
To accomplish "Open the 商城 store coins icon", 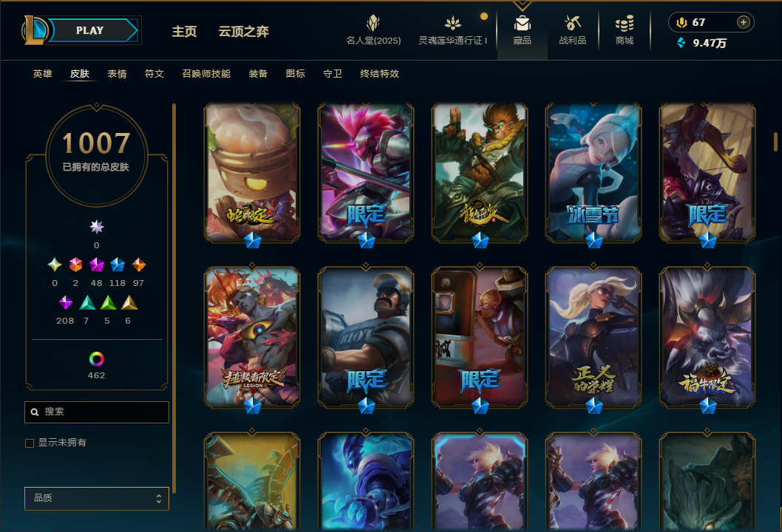I will pyautogui.click(x=625, y=23).
